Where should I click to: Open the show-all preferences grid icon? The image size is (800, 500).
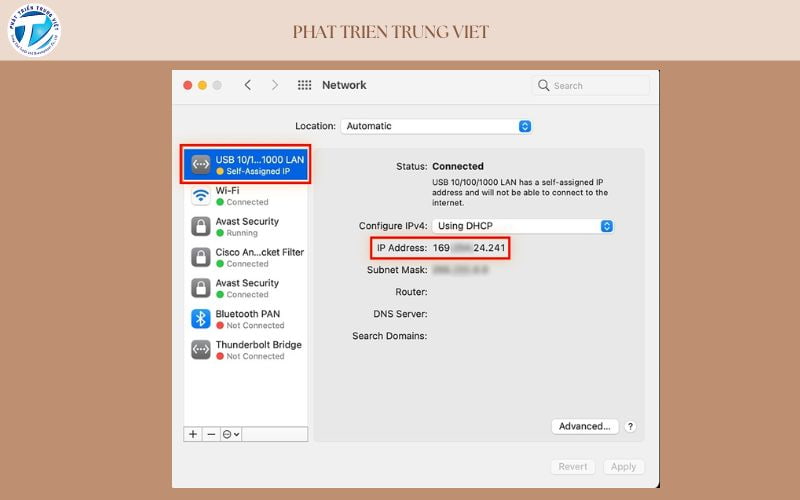(304, 85)
